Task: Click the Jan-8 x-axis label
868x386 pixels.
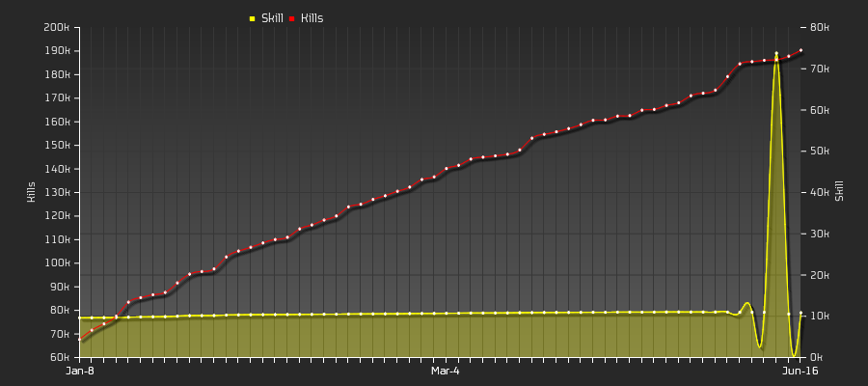Action: coord(80,371)
